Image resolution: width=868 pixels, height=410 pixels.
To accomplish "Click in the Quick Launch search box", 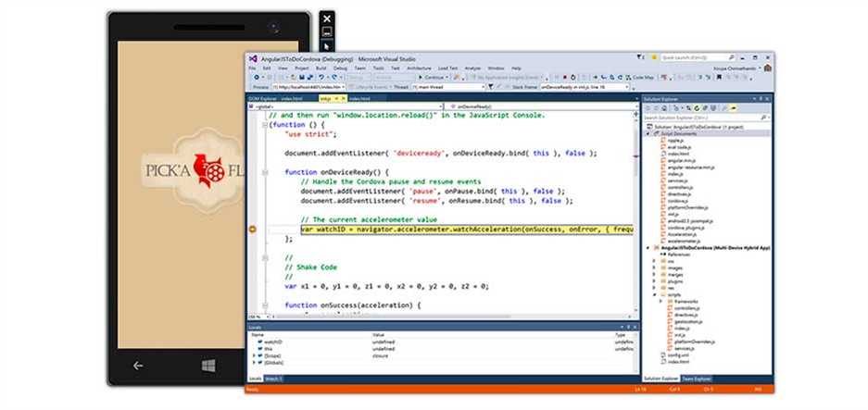I will [x=698, y=57].
